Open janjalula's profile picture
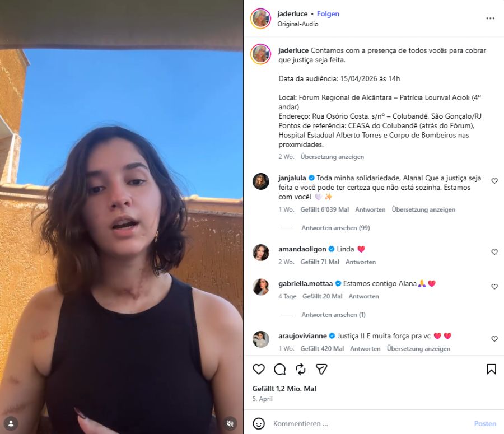 tap(260, 181)
